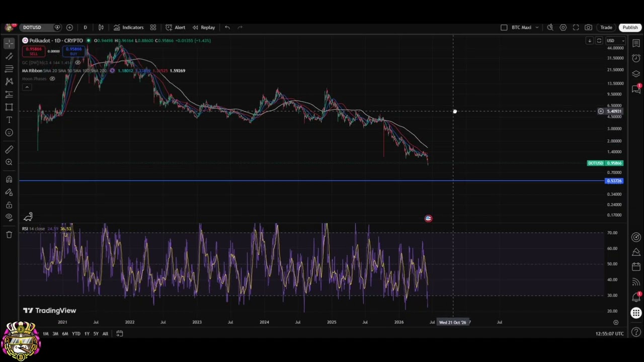Select the trend line drawing tool

tap(9, 56)
